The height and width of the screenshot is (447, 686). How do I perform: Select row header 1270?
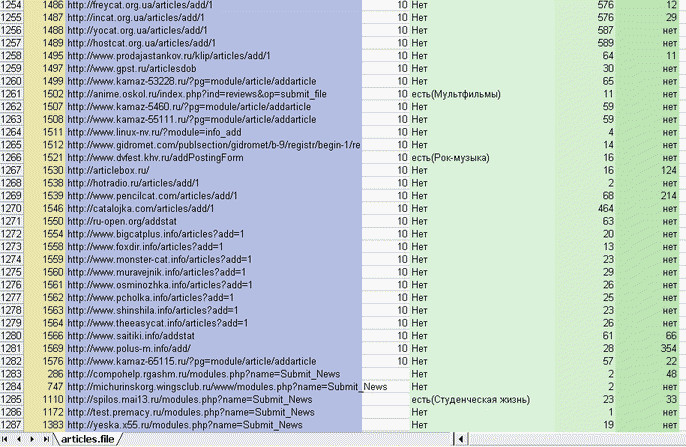pos(11,209)
